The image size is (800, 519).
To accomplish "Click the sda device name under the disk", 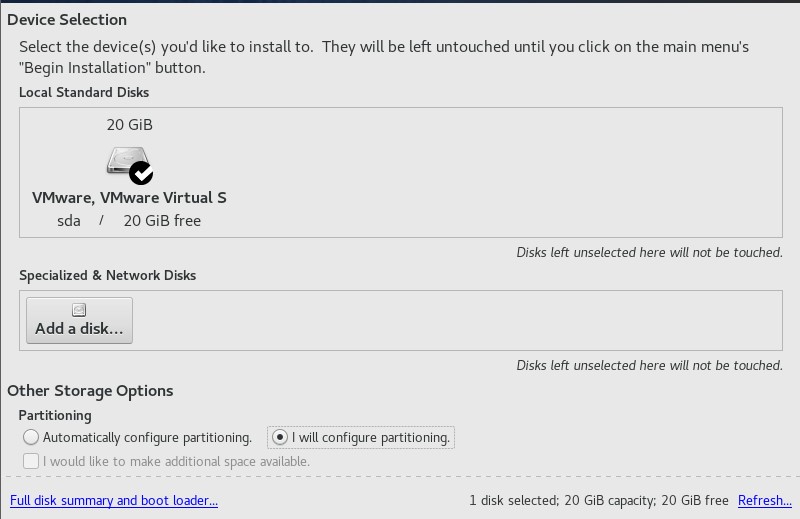I will coord(69,221).
